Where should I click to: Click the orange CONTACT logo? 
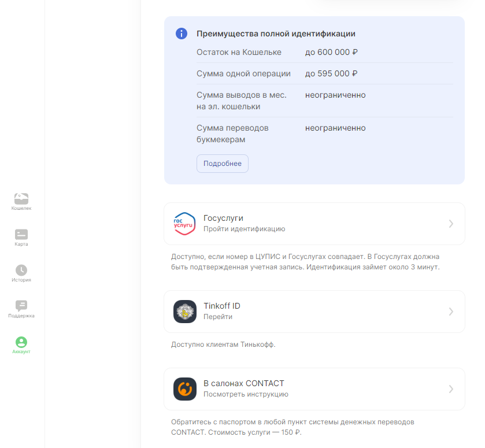click(185, 389)
